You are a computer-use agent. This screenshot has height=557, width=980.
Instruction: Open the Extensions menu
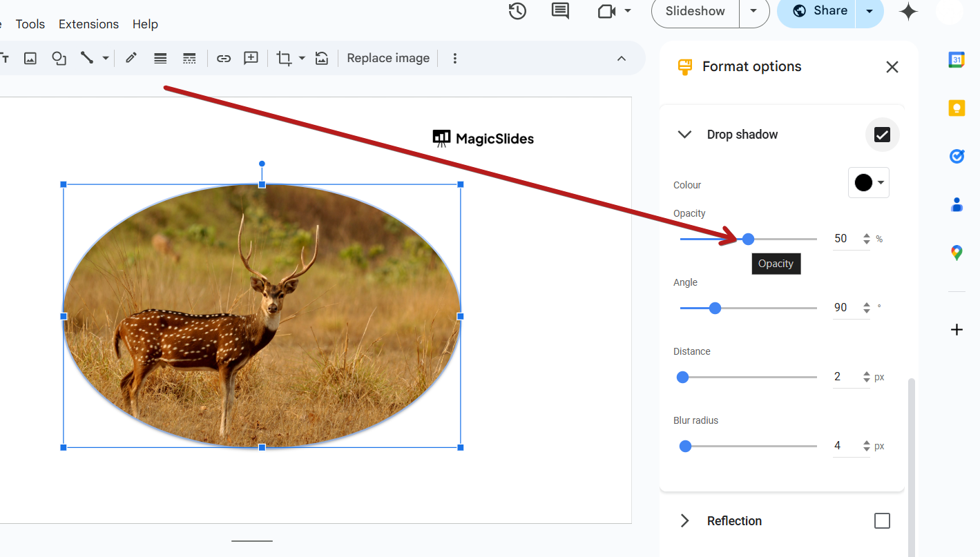[88, 23]
